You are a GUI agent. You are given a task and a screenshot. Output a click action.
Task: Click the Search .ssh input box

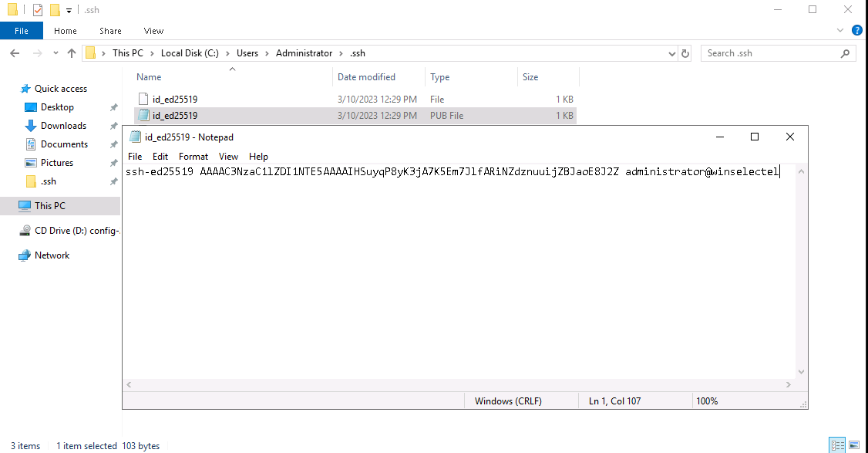pos(771,53)
